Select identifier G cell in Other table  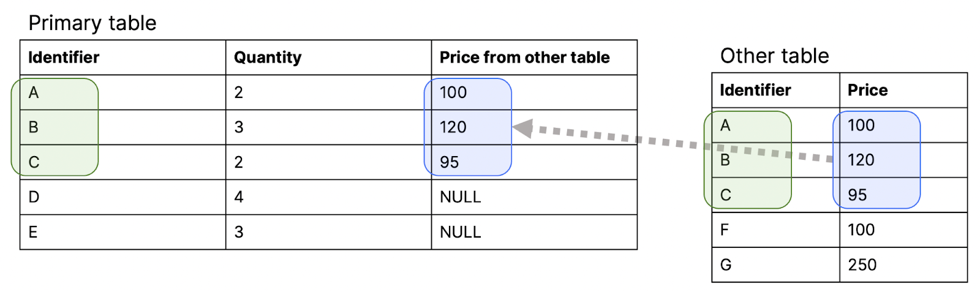click(726, 265)
